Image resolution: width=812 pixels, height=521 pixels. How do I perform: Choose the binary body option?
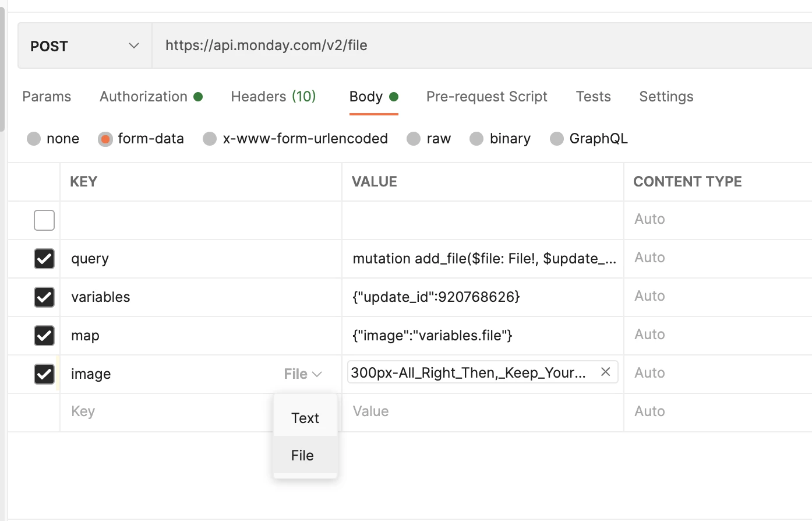point(477,139)
